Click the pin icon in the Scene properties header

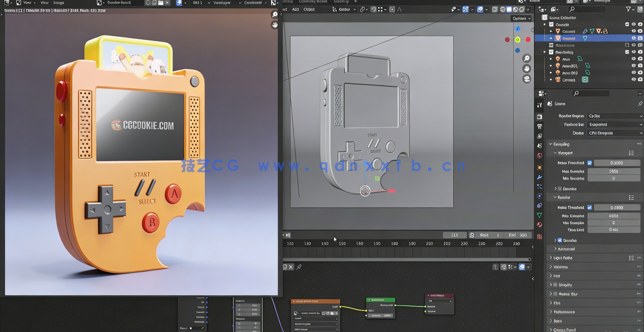point(640,104)
